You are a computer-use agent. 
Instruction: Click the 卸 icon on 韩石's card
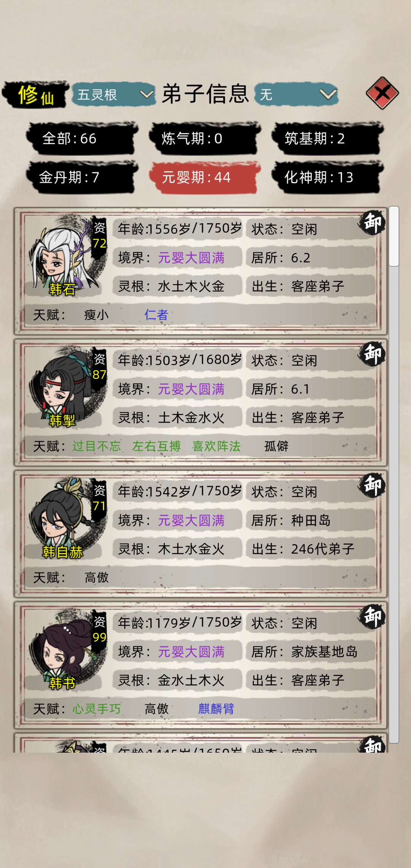coord(372,223)
